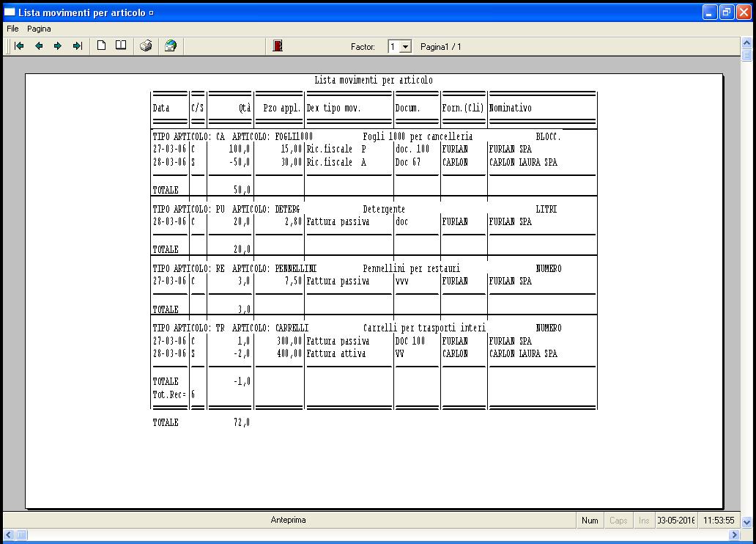Jump to the last page
756x544 pixels.
(78, 46)
